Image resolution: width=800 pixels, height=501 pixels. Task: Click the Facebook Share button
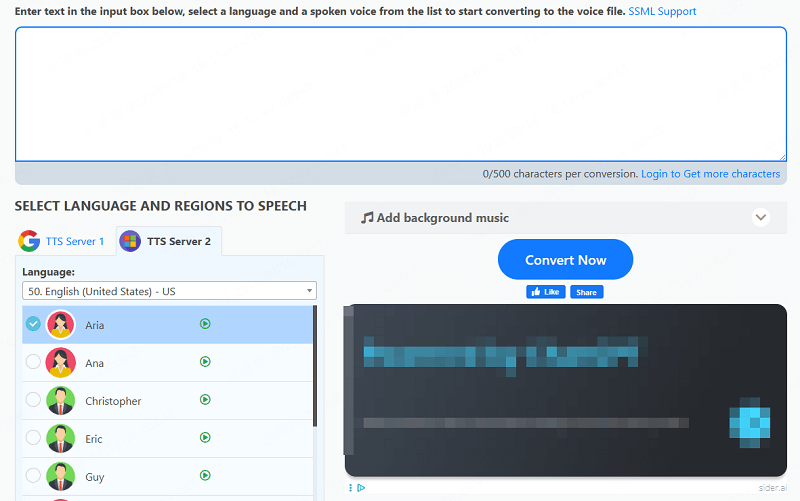tap(587, 292)
